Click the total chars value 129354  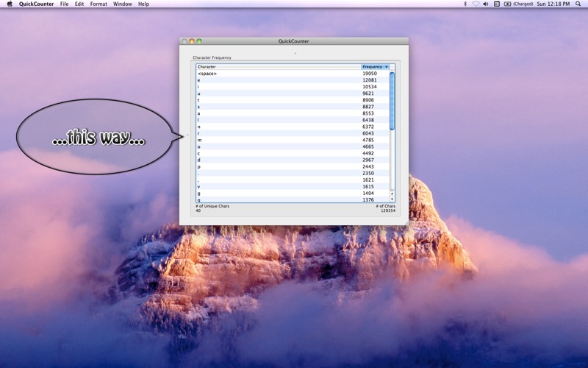pyautogui.click(x=388, y=210)
